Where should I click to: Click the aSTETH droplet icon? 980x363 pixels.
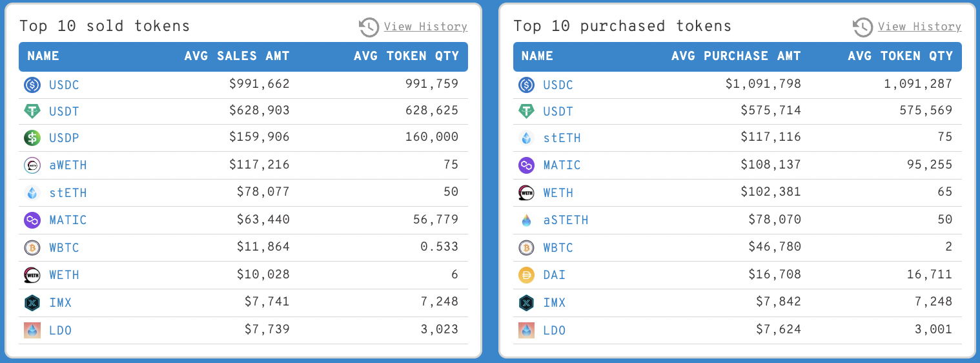[526, 220]
